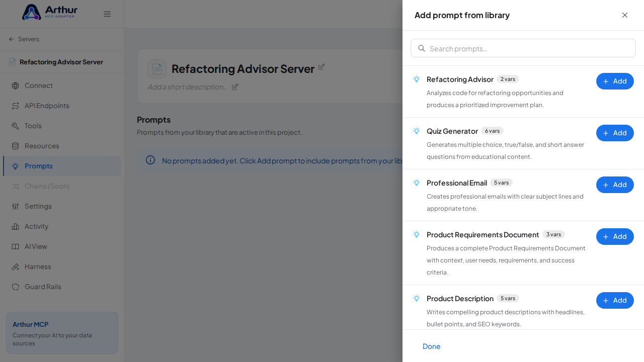Click the Chains (Soon) sidebar entry

pyautogui.click(x=62, y=186)
